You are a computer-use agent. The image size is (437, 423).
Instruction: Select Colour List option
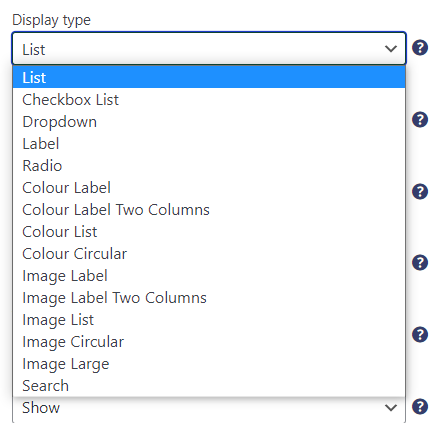[209, 231]
